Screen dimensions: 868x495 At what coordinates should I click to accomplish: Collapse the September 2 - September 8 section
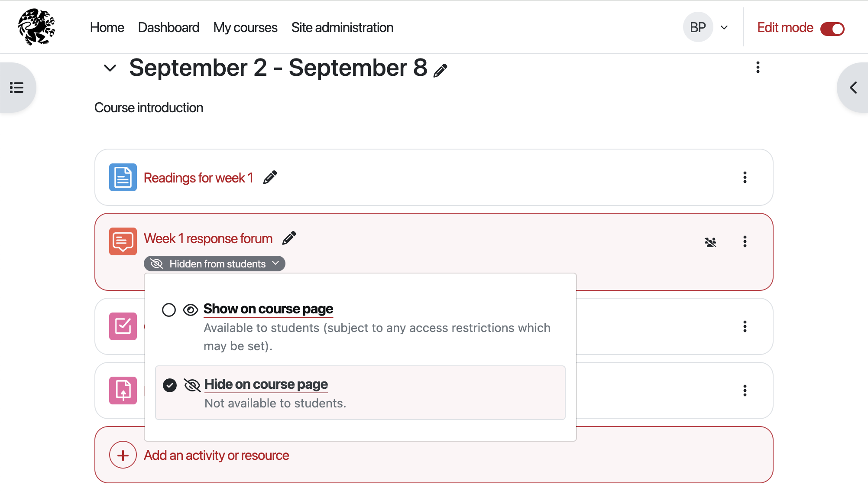tap(110, 68)
